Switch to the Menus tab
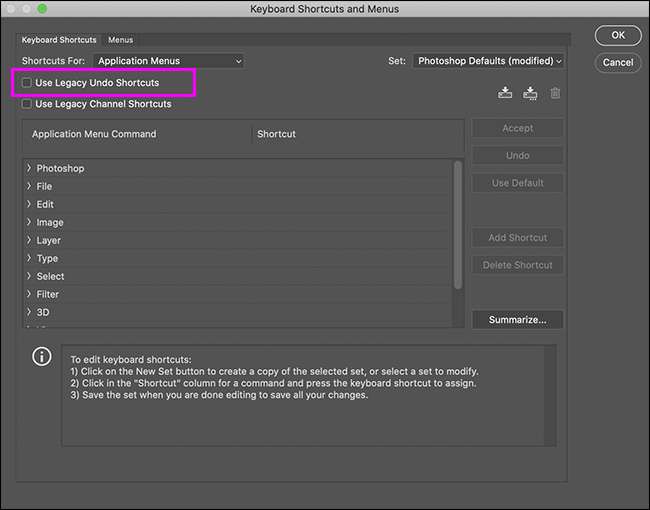This screenshot has width=650, height=510. click(120, 40)
